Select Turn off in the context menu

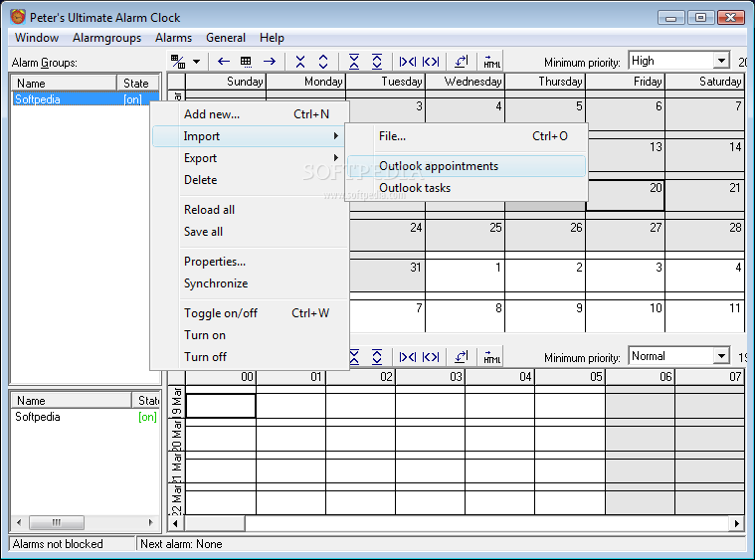coord(251,357)
